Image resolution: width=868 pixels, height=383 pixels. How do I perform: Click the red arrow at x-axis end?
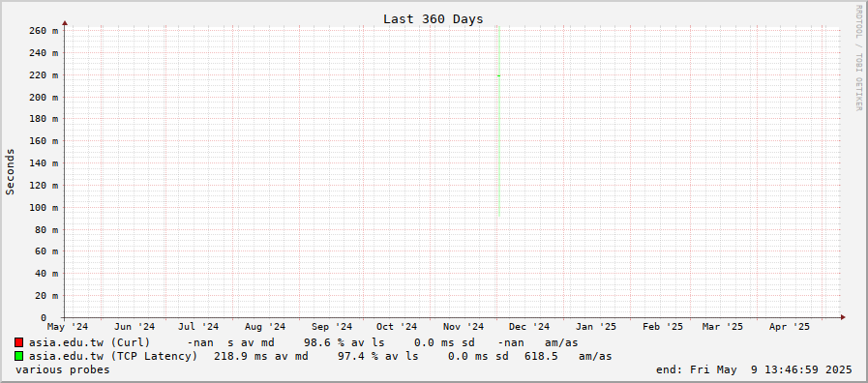pyautogui.click(x=843, y=317)
